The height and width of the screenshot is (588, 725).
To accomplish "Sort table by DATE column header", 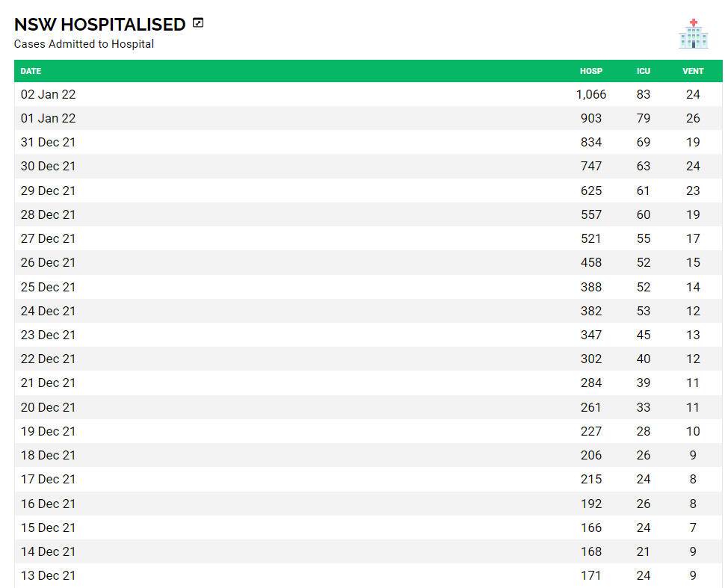I will click(x=31, y=71).
